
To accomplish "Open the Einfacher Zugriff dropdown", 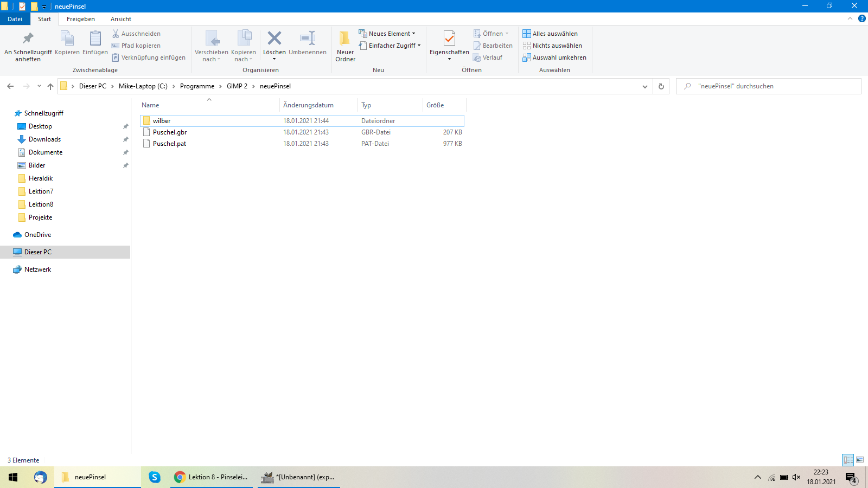I will pos(390,46).
